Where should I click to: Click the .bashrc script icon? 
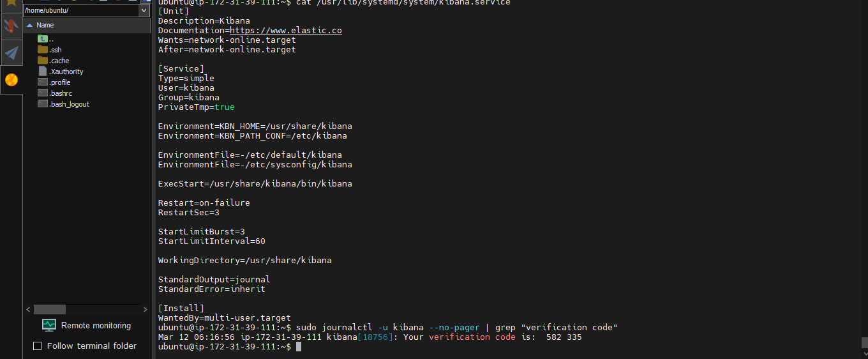[x=43, y=93]
